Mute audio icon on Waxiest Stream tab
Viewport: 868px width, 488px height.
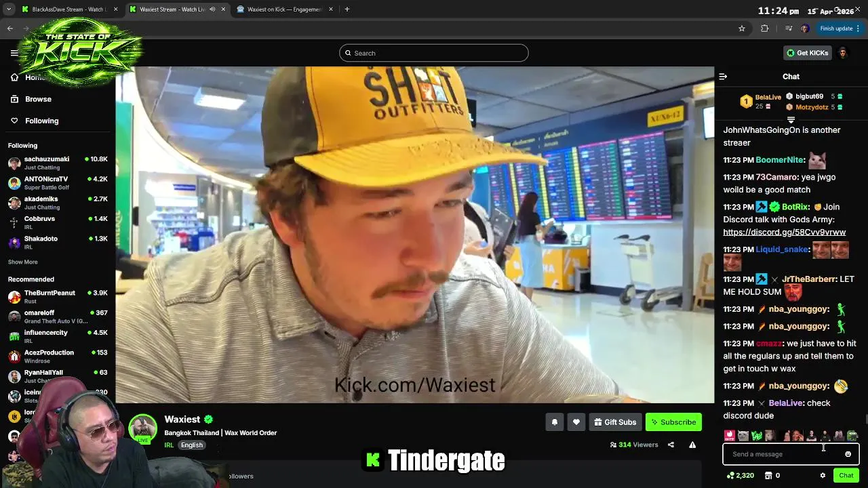click(212, 9)
